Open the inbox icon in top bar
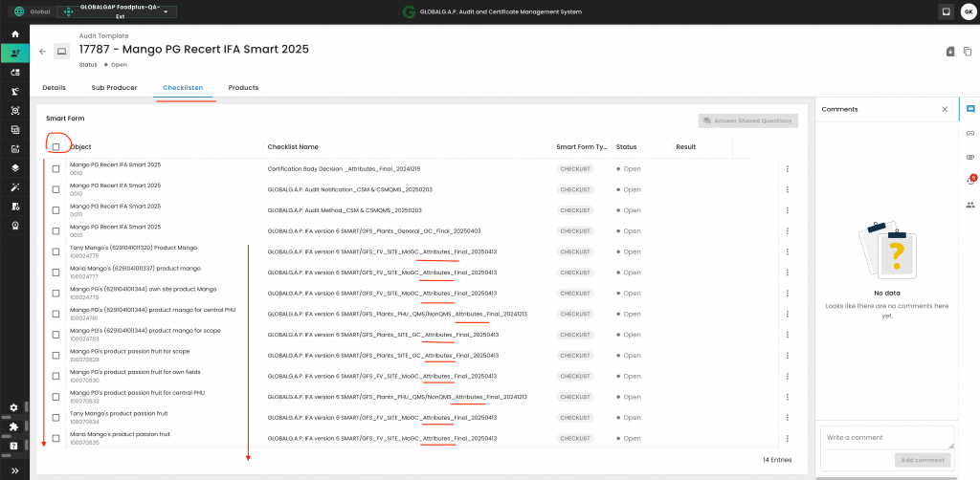Image resolution: width=980 pixels, height=480 pixels. 946,11
